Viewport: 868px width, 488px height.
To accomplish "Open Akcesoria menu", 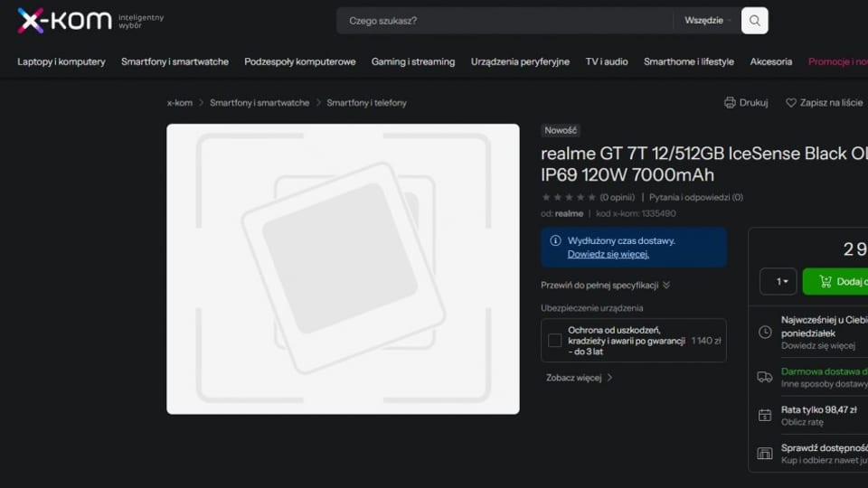I will 771,61.
